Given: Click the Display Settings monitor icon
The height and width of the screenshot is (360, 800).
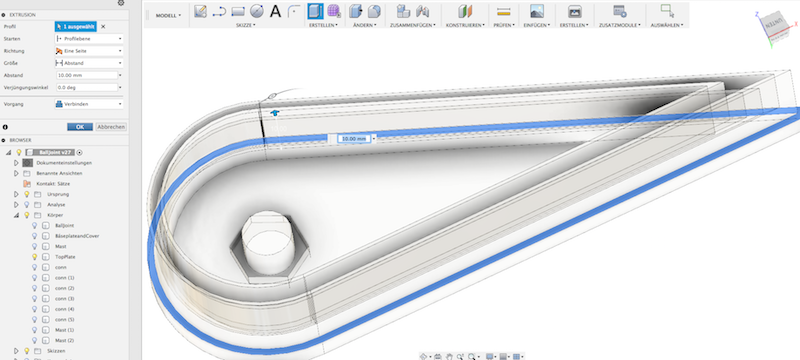Looking at the screenshot, I should coord(490,356).
